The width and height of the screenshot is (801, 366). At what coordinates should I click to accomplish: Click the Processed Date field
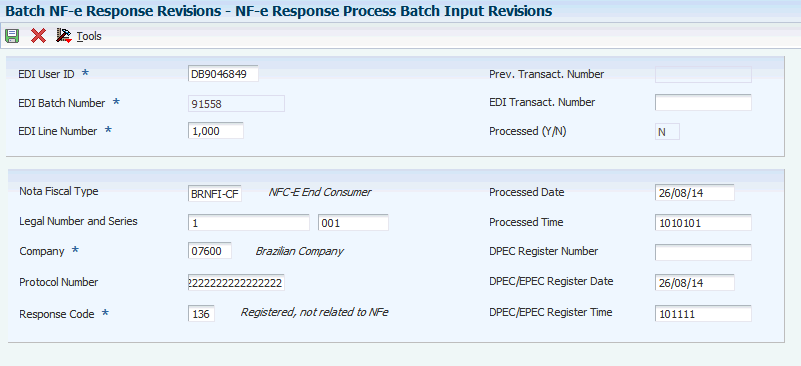[694, 193]
